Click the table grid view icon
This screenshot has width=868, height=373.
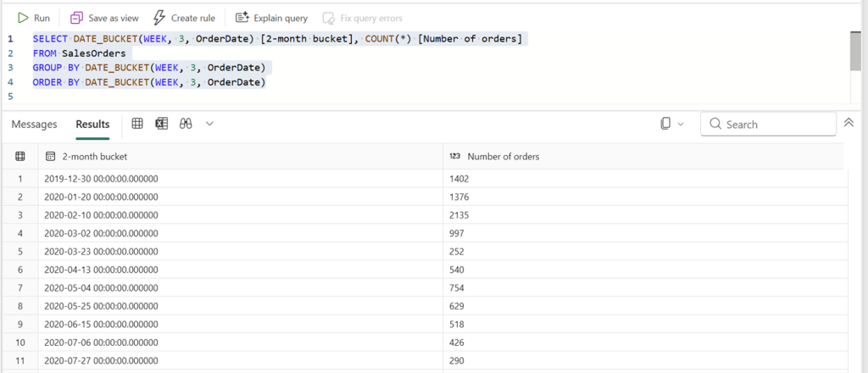coord(137,124)
